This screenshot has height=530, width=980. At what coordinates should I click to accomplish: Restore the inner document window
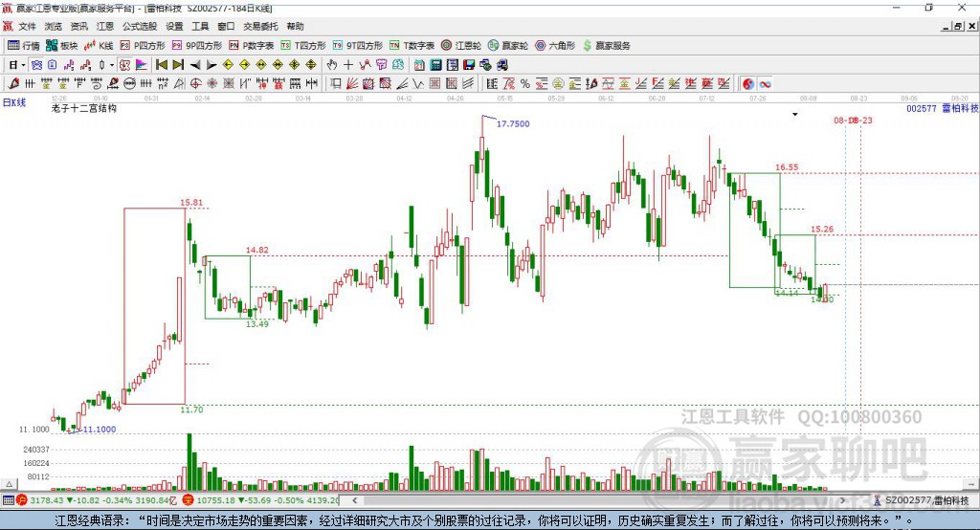click(x=958, y=26)
